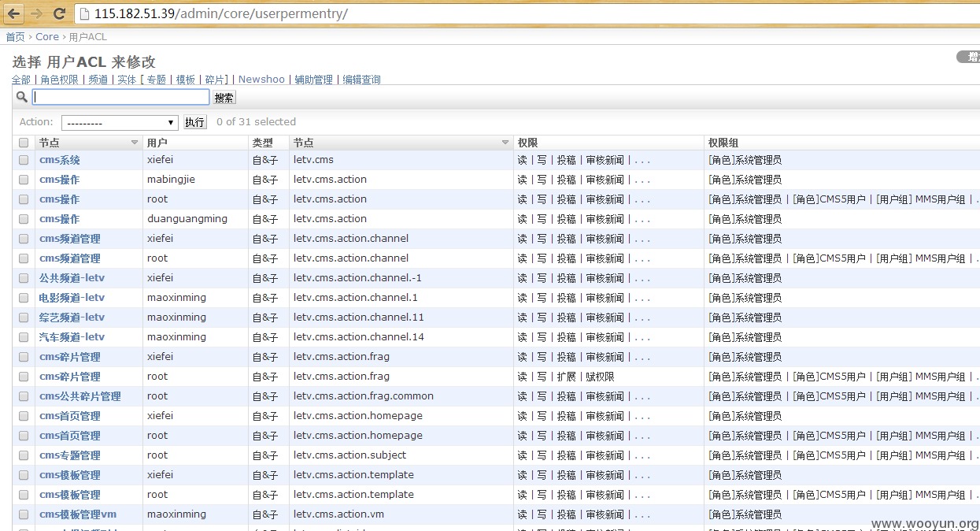Open cms频道管理 link for xiefei
Viewport: 980px width, 531px height.
click(x=70, y=239)
